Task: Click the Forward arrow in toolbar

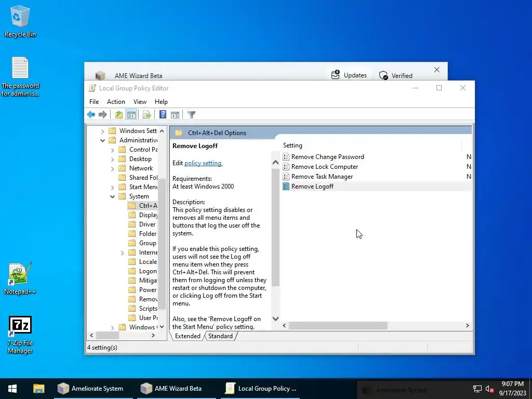Action: [103, 115]
